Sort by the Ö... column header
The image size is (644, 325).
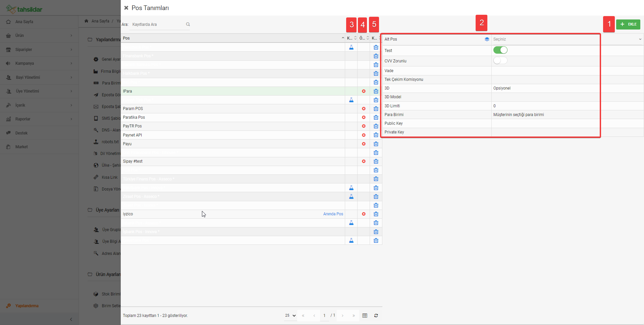364,38
